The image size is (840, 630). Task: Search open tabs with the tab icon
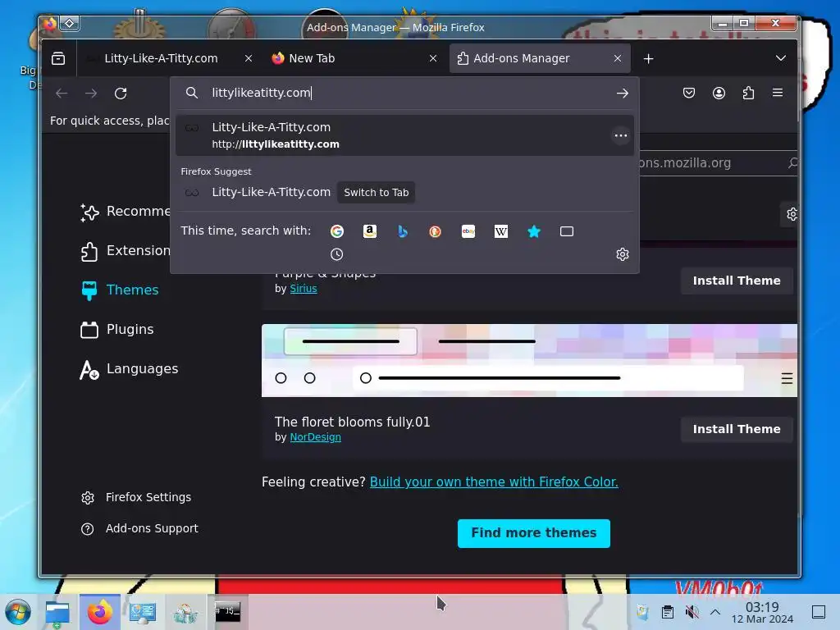567,231
